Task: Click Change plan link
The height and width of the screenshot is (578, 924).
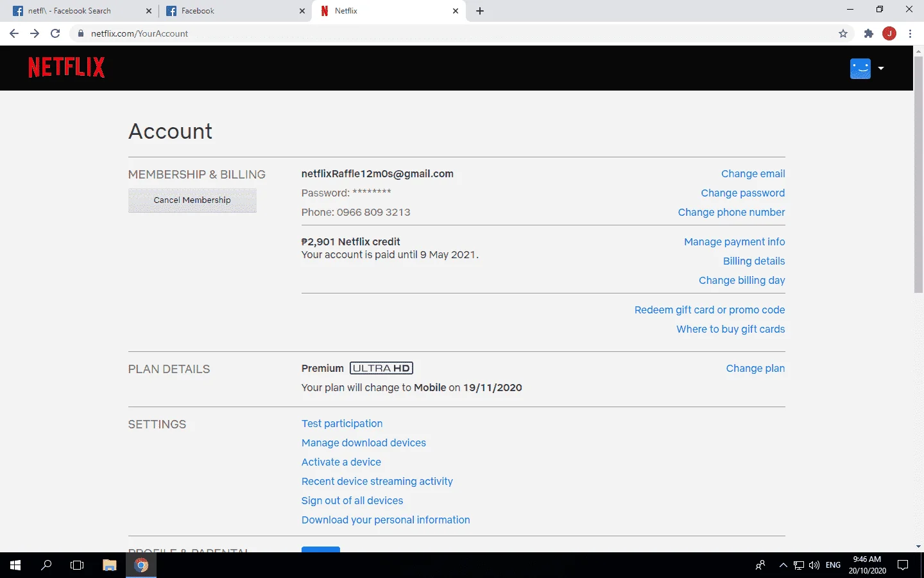Action: (x=755, y=368)
